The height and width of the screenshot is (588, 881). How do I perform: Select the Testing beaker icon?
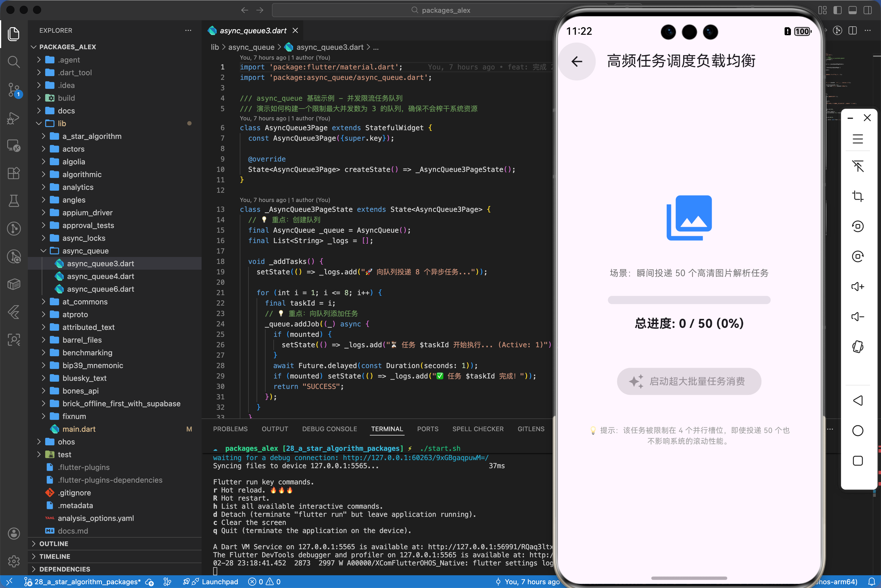(14, 201)
